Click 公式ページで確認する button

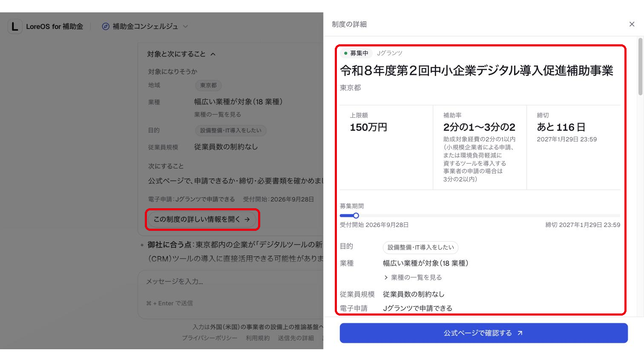483,333
